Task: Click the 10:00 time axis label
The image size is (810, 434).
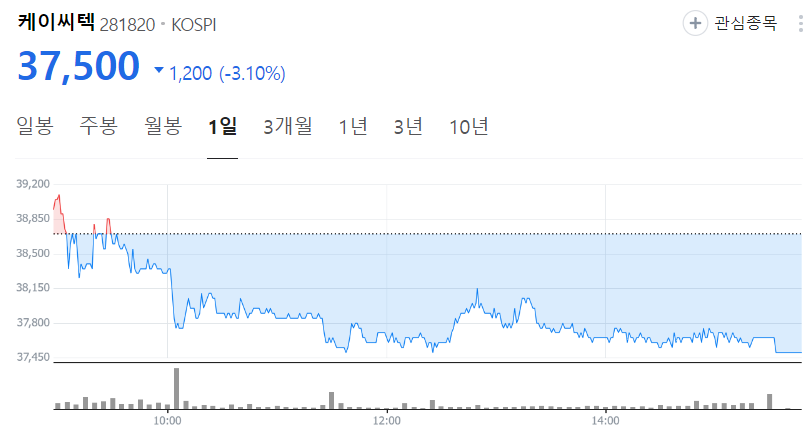Action: coord(167,421)
